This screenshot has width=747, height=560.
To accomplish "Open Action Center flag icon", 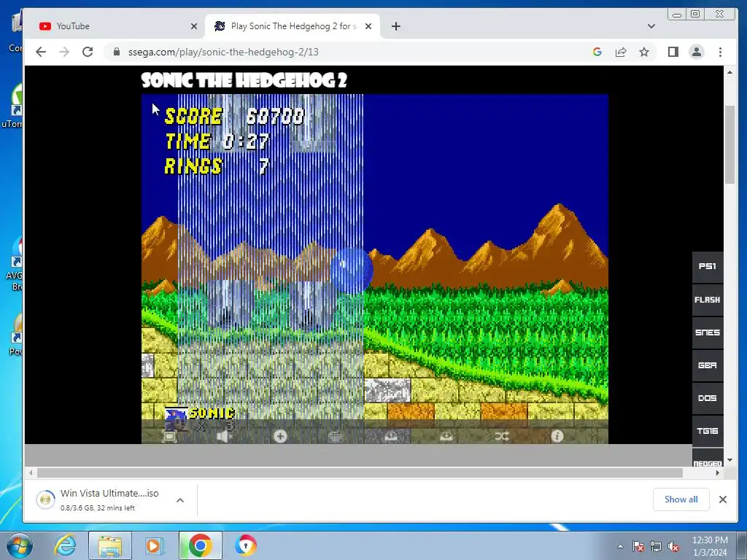I will (638, 546).
